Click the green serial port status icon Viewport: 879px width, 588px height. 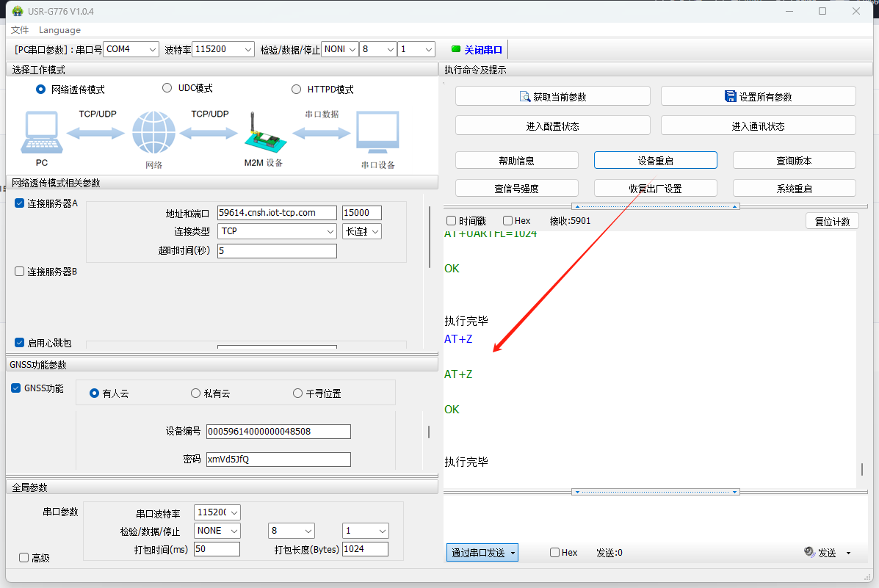coord(455,49)
